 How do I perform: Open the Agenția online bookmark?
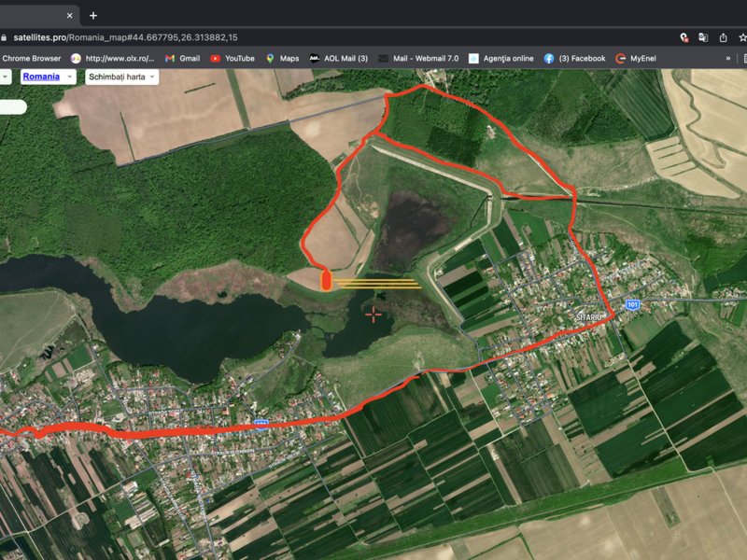[x=501, y=58]
